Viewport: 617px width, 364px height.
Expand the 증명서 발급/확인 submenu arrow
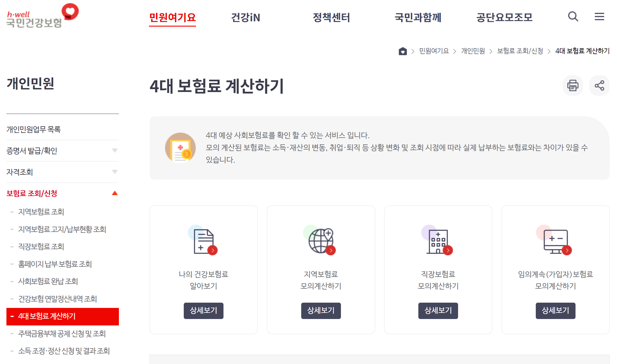115,151
